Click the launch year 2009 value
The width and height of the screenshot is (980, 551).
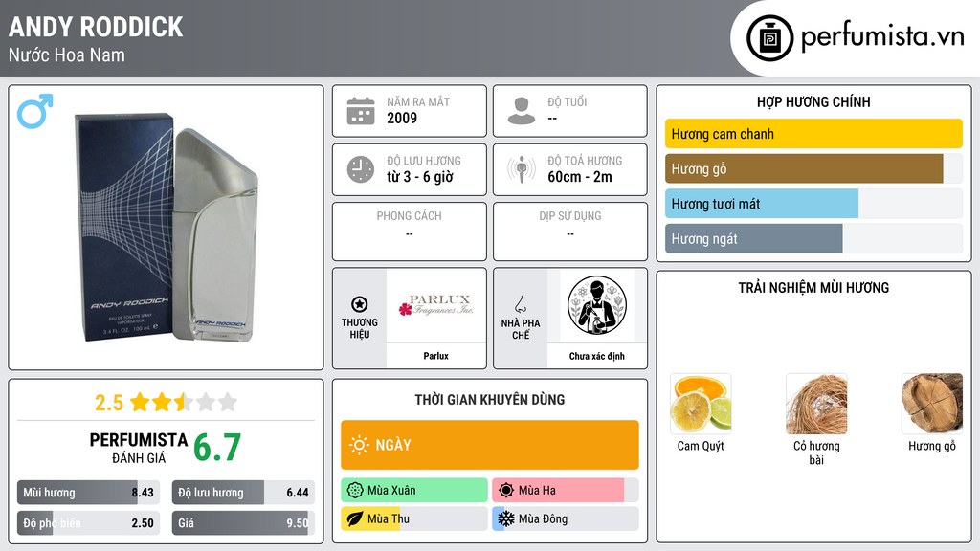402,118
